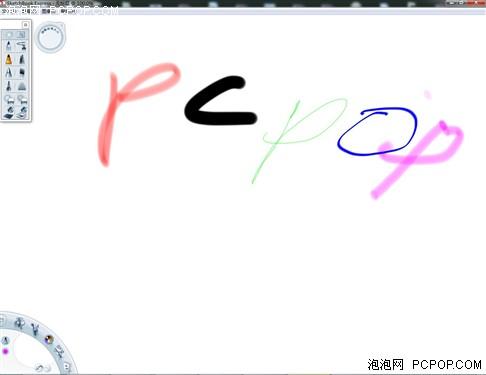Open the Help menu (帮助)

[x=68, y=11]
